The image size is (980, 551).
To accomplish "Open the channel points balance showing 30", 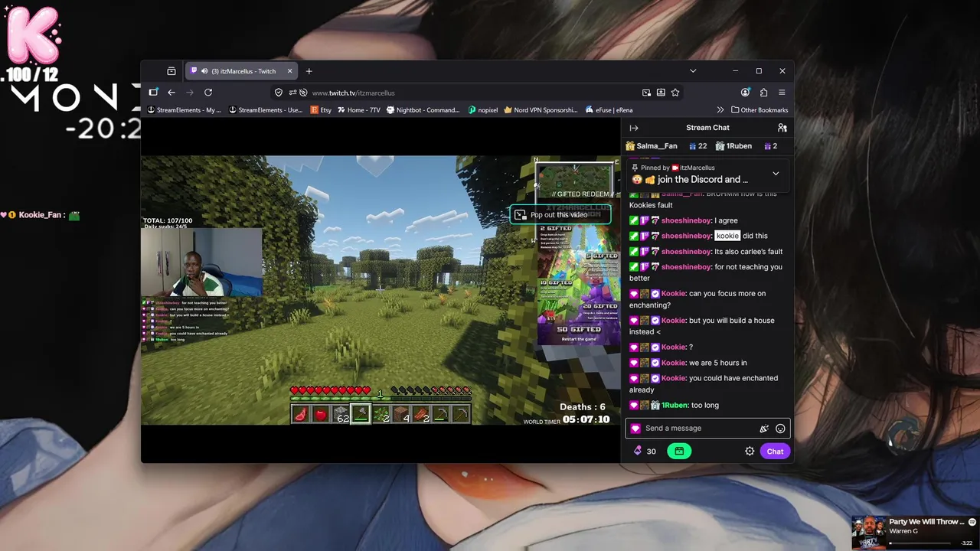I will [x=644, y=452].
